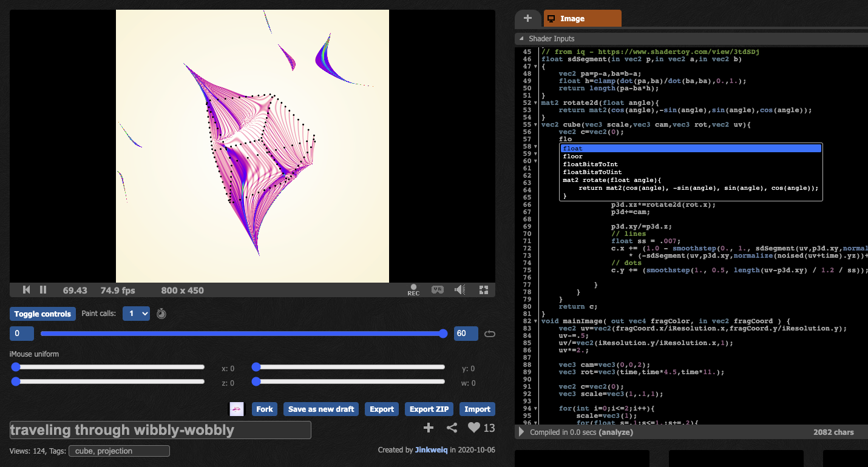The height and width of the screenshot is (467, 868).
Task: Click the Toggle controls button
Action: click(42, 314)
